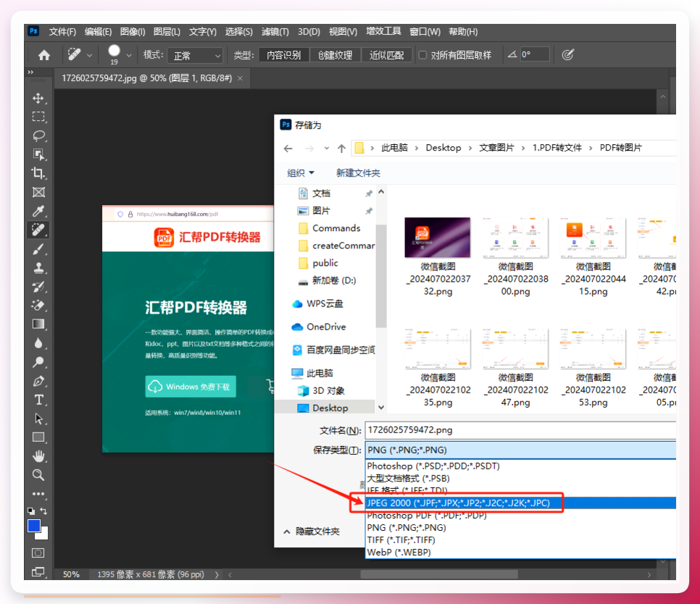Select the Commands folder in the tree
The height and width of the screenshot is (604, 700).
pyautogui.click(x=336, y=228)
